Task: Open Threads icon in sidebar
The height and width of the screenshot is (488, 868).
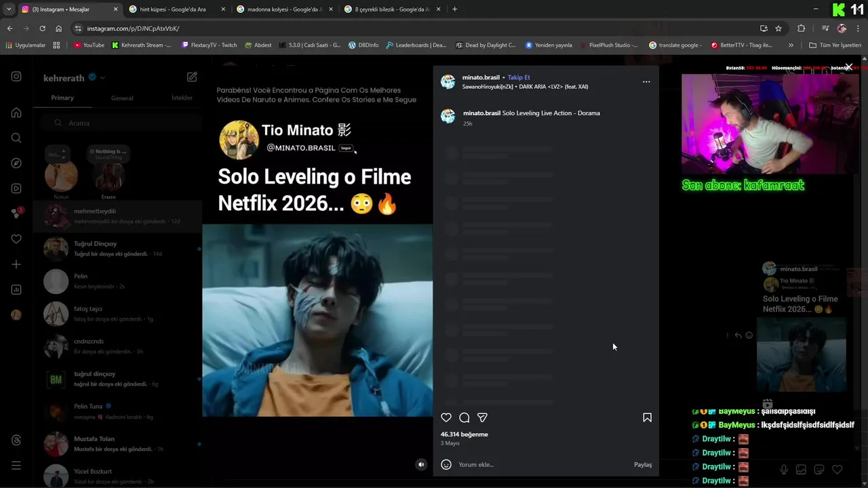Action: tap(16, 441)
